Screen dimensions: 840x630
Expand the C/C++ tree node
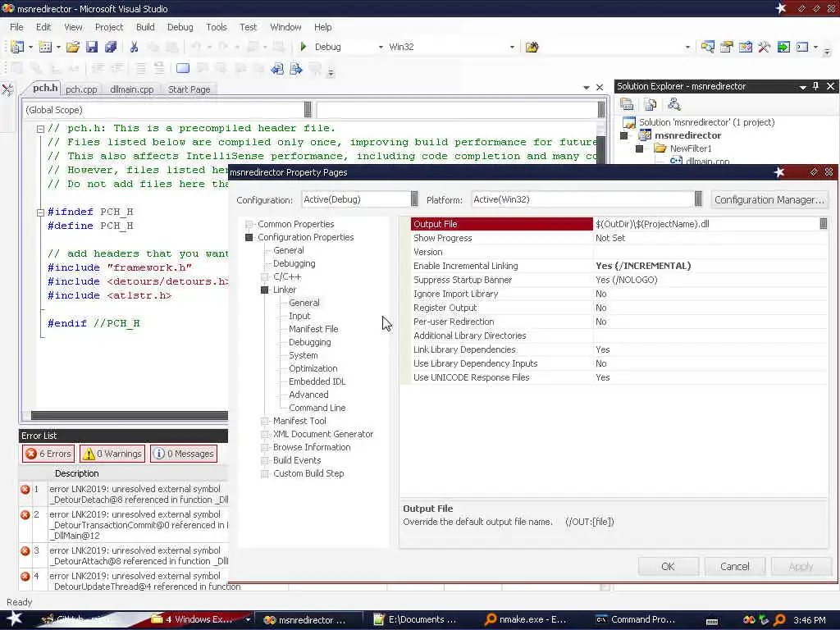[x=265, y=277]
